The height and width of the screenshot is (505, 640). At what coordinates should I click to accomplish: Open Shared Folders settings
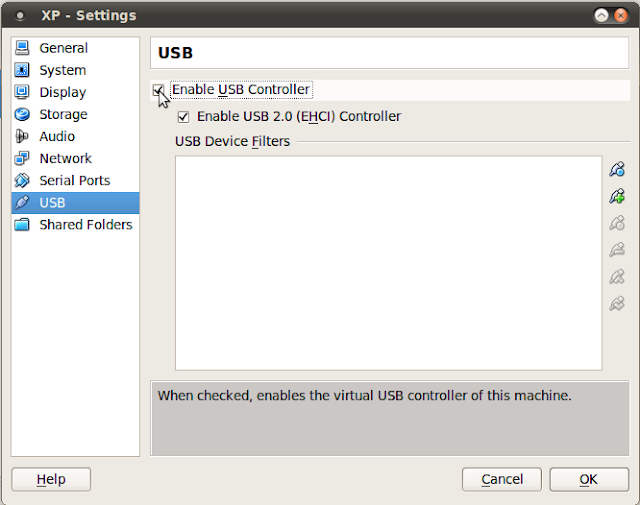pos(75,225)
